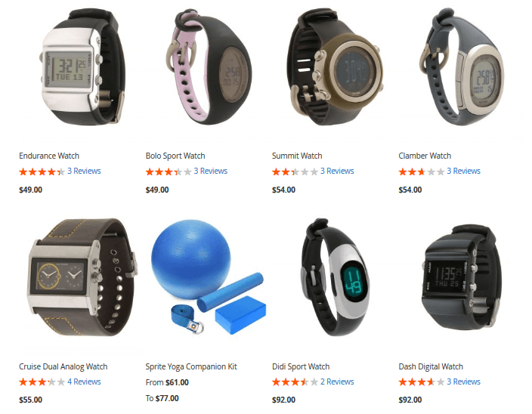Open the Bolo Sport Watch product image
This screenshot has width=532, height=414.
(209, 67)
